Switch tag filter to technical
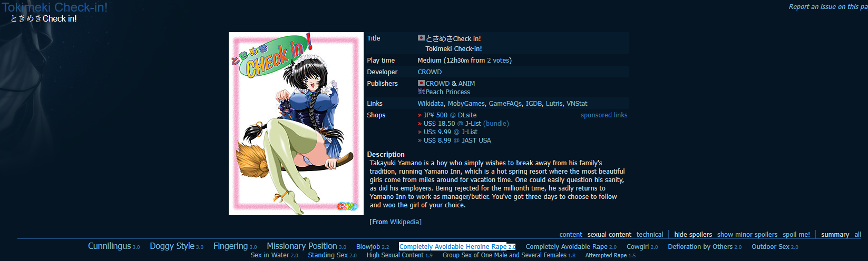Screen dimensions: 868x261 click(x=650, y=235)
